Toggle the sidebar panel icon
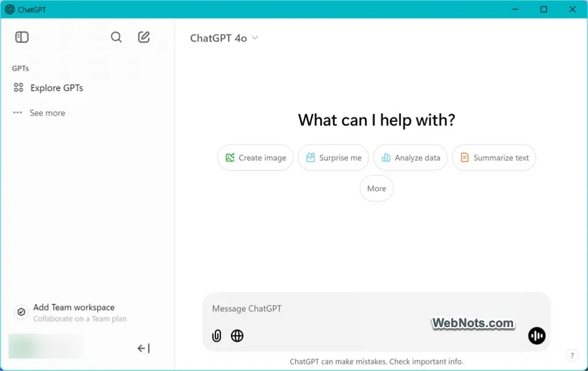Screen dimensions: 588x371 (22, 37)
